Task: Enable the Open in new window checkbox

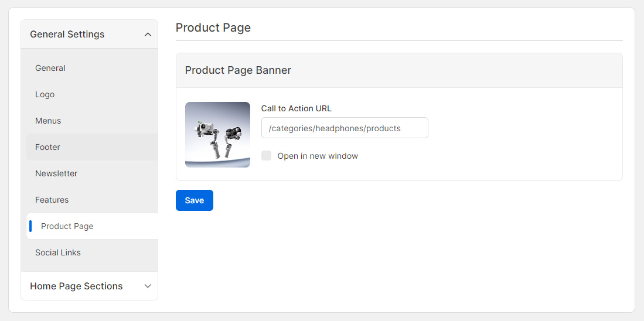Action: (266, 156)
